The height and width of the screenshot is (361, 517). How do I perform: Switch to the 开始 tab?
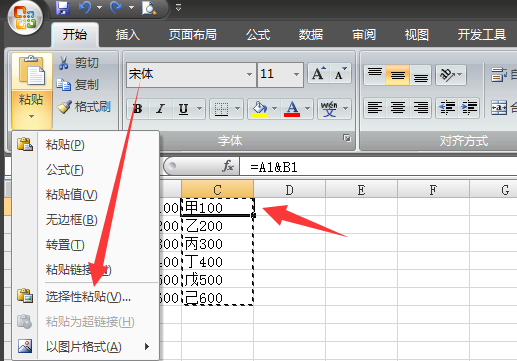click(x=75, y=34)
